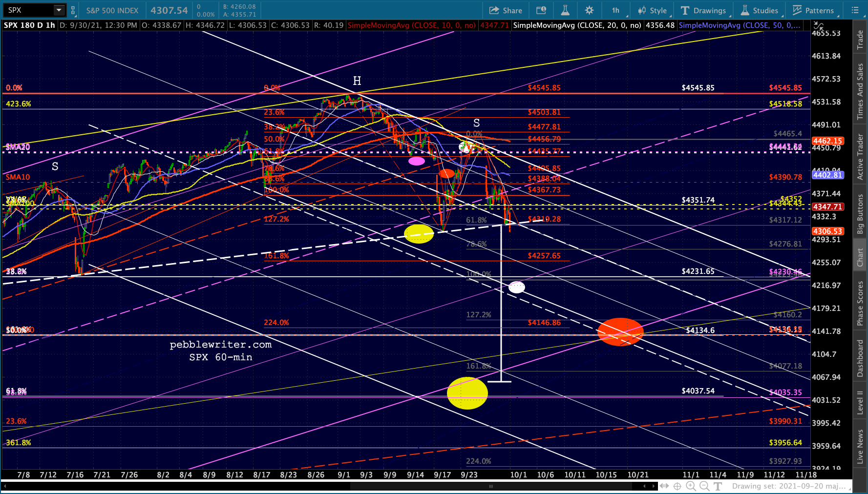Click the scrollbar right arrow

click(653, 486)
